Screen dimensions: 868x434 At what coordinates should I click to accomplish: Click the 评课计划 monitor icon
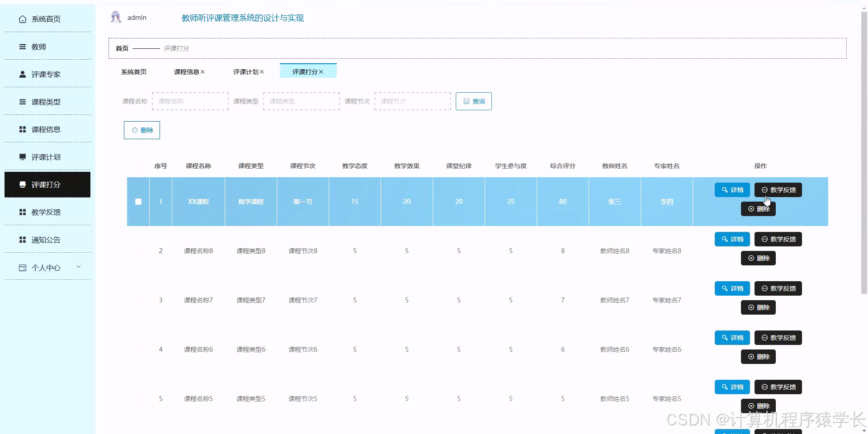pos(22,157)
